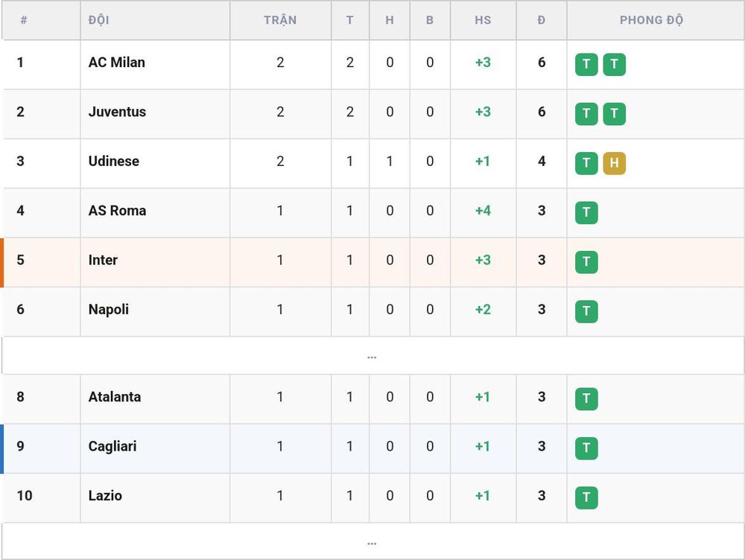Expand hidden rows between Napoli and Atalanta
The width and height of the screenshot is (745, 560).
[x=372, y=356]
